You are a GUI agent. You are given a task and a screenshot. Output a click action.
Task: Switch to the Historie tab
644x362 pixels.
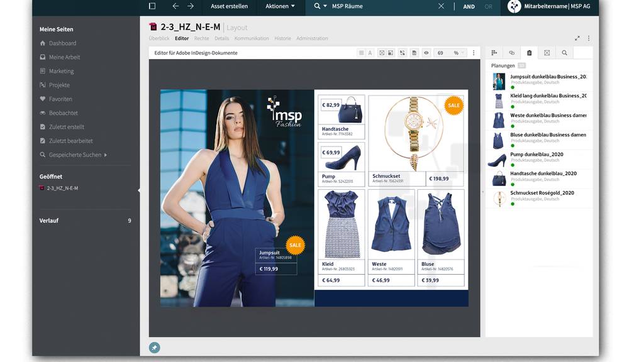[282, 38]
